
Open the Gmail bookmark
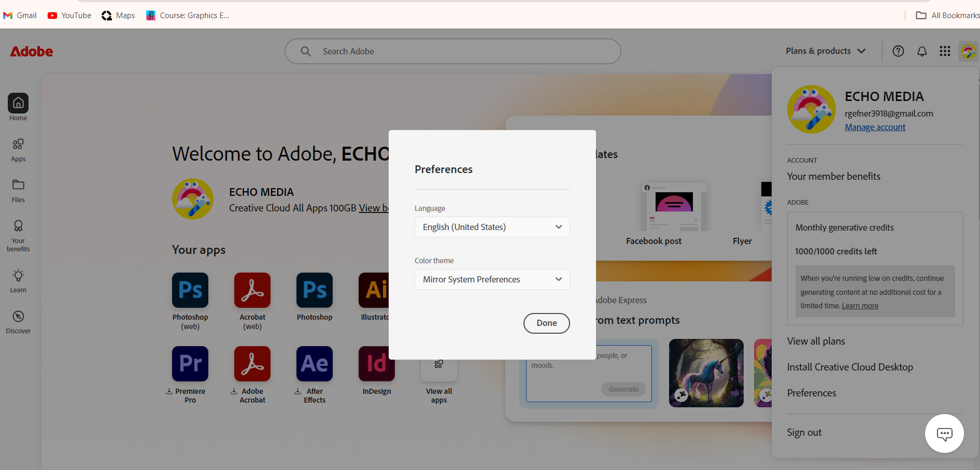(x=20, y=15)
